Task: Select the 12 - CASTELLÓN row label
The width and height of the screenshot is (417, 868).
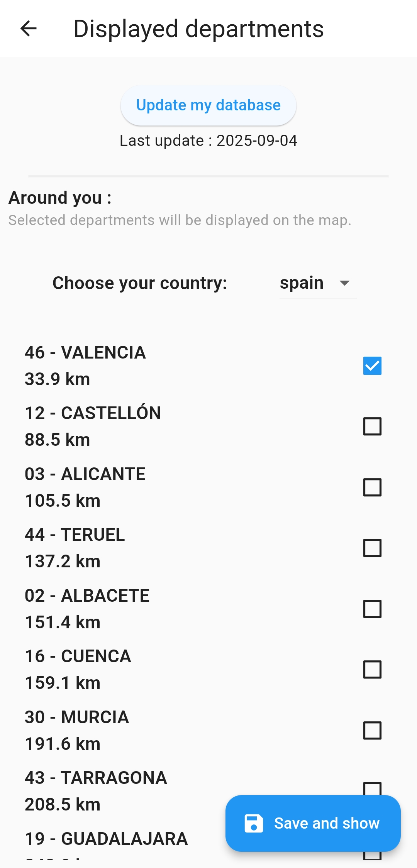Action: pyautogui.click(x=93, y=413)
